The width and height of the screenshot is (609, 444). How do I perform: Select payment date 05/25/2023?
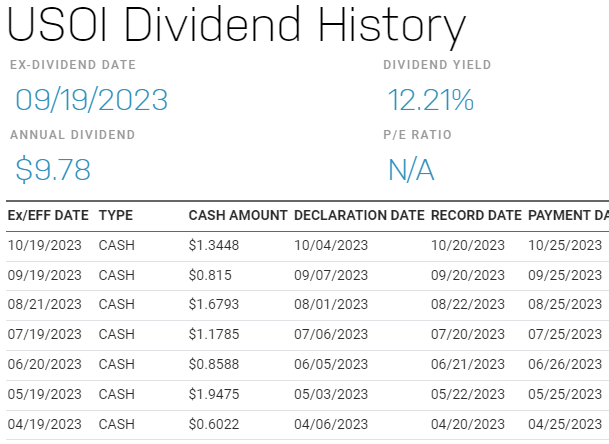tap(565, 394)
